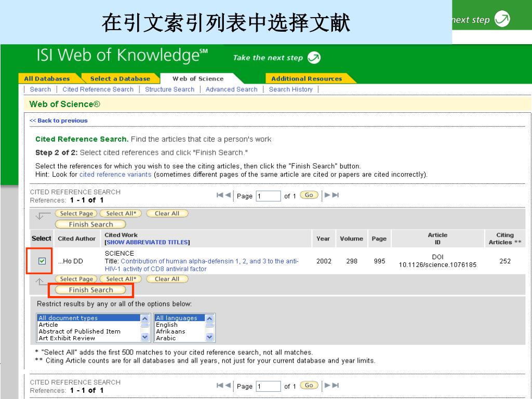Image resolution: width=532 pixels, height=399 pixels.
Task: Click the page value 995
Action: (x=379, y=261)
